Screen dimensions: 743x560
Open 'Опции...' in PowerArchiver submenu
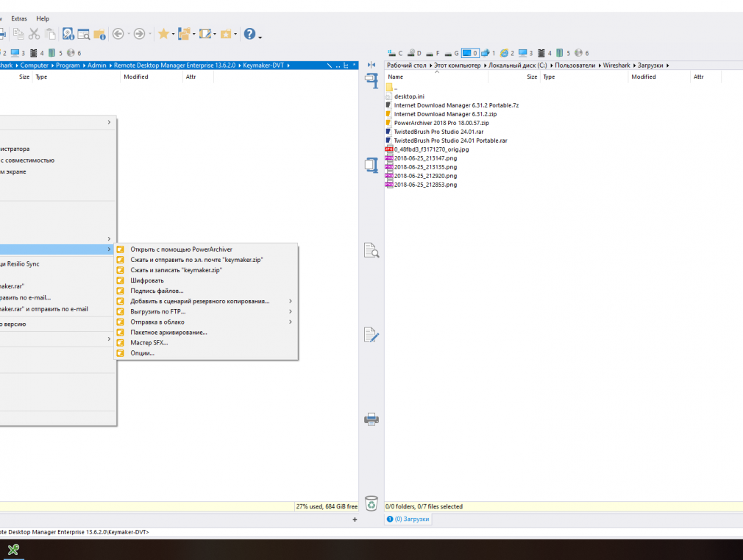point(206,353)
